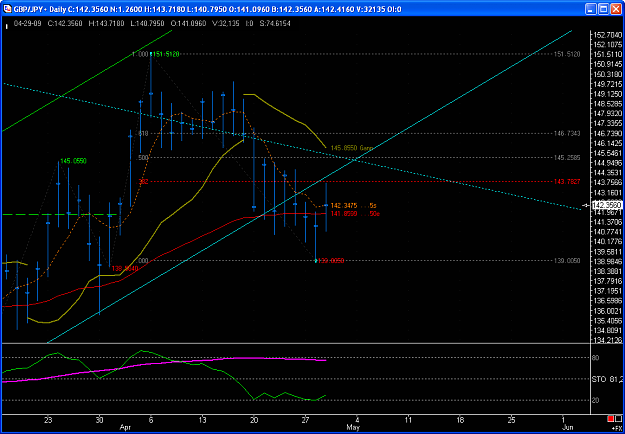Click the chart window application icon

tap(8, 9)
